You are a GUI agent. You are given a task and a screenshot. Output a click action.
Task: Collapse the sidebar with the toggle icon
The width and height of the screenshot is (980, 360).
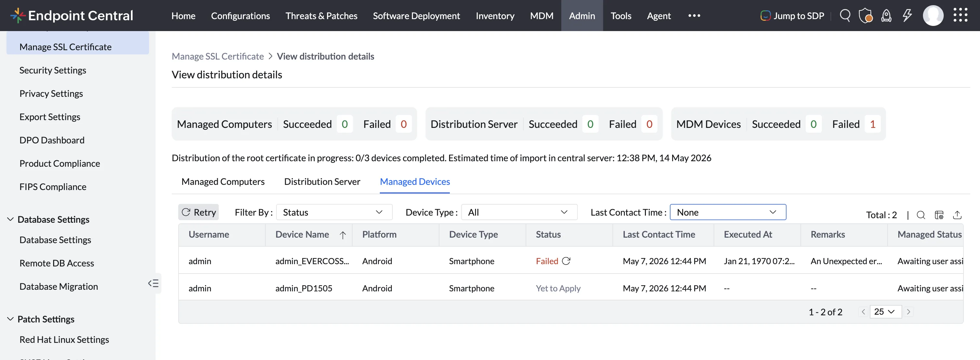click(x=153, y=283)
